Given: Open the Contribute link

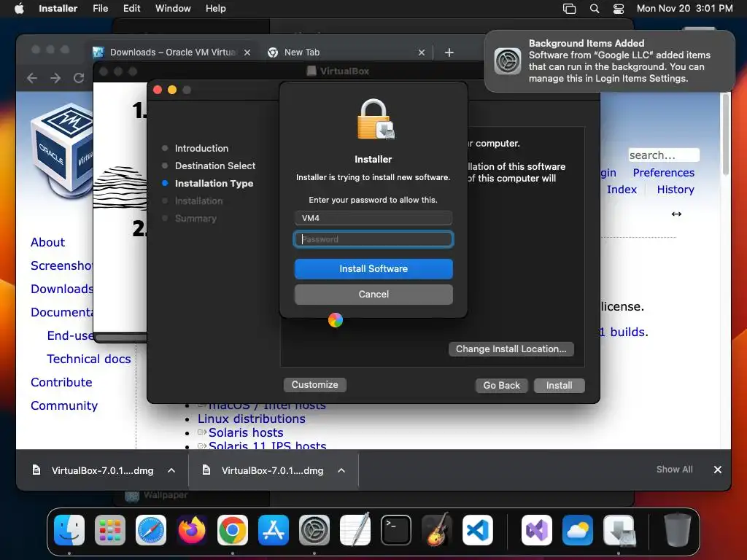Looking at the screenshot, I should [x=61, y=382].
